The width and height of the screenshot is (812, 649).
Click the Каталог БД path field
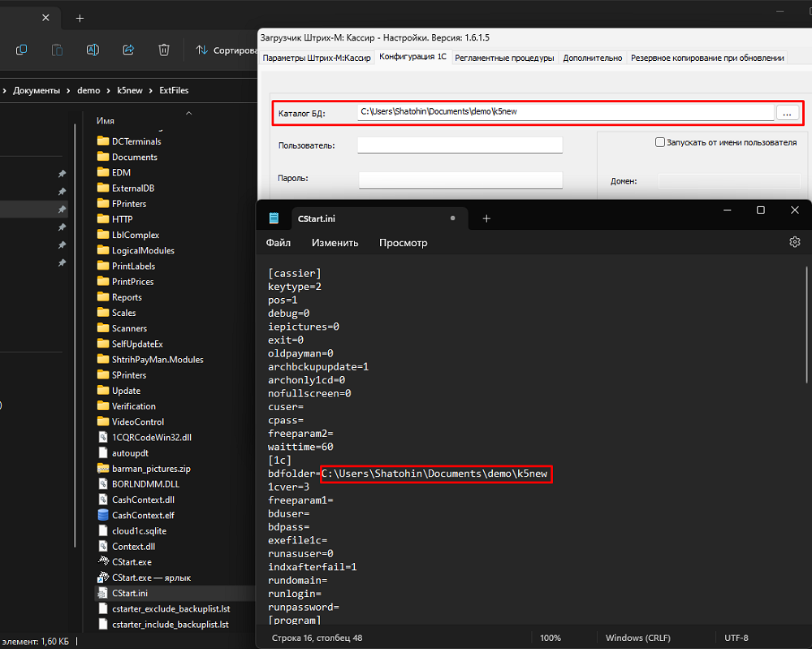[565, 112]
